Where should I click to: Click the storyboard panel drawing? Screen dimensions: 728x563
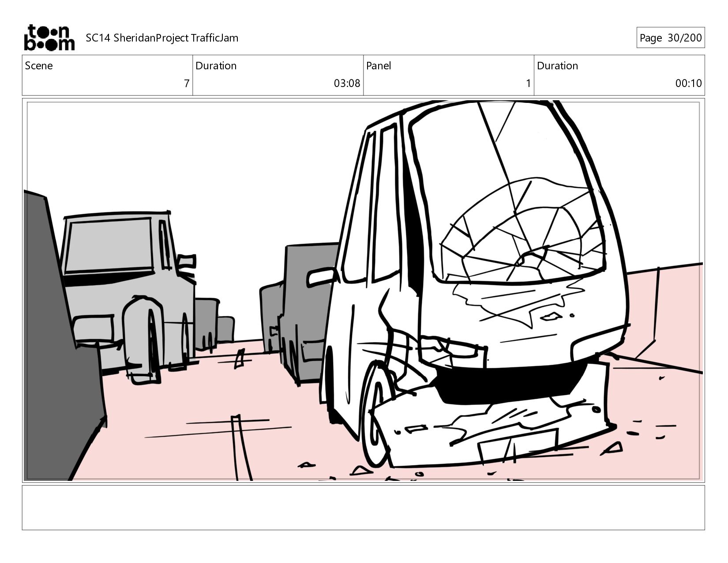click(x=363, y=290)
